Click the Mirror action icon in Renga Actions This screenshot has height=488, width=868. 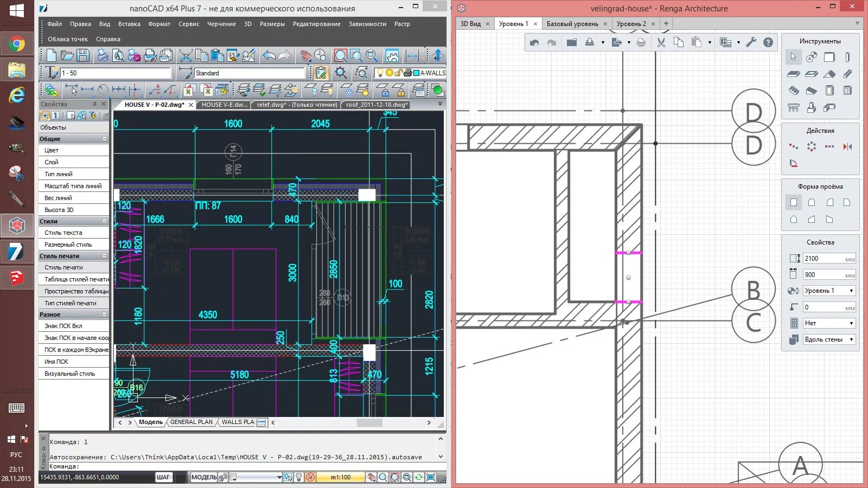847,146
